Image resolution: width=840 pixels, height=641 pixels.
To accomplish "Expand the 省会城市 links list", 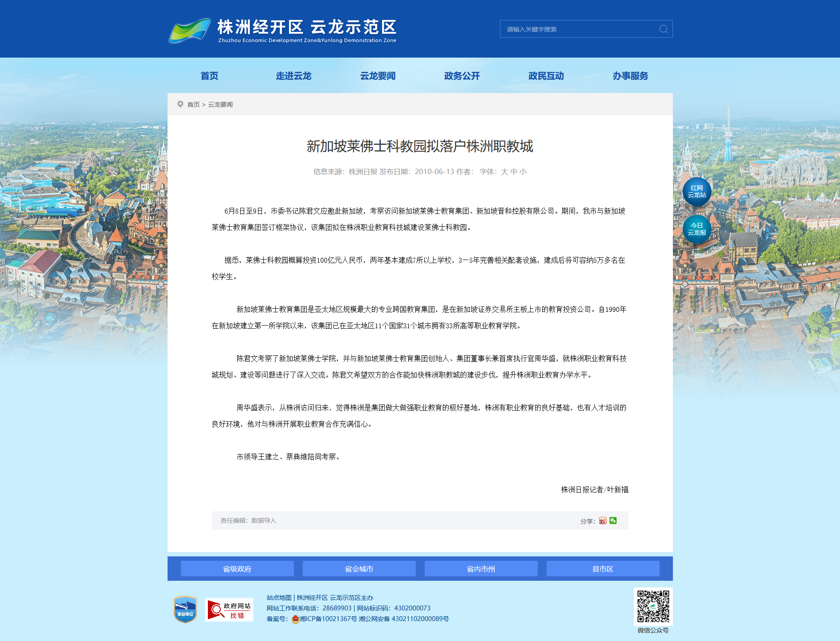I will coord(359,569).
